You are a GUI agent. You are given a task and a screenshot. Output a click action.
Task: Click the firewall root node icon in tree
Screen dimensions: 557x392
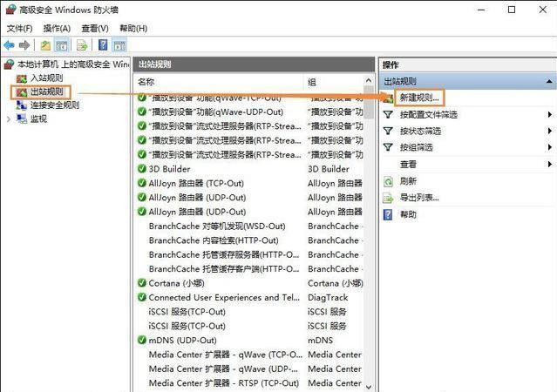coord(9,64)
